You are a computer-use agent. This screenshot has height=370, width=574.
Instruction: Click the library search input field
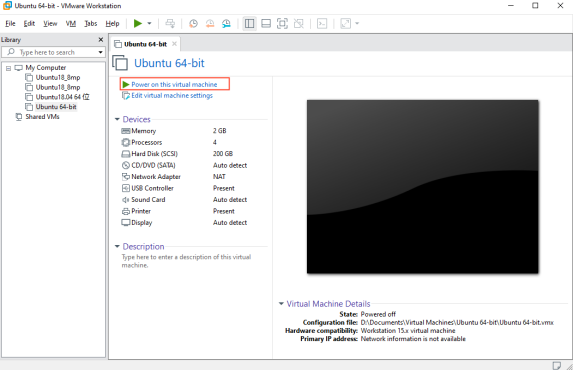[48, 52]
